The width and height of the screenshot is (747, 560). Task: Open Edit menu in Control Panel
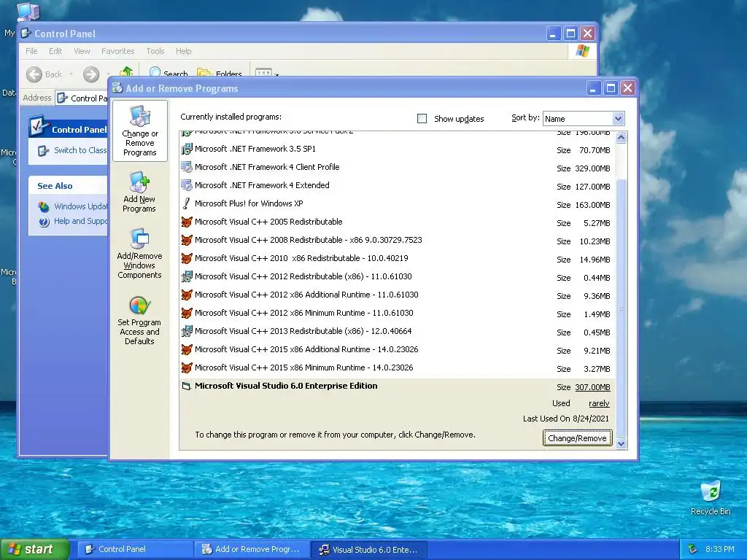click(55, 51)
